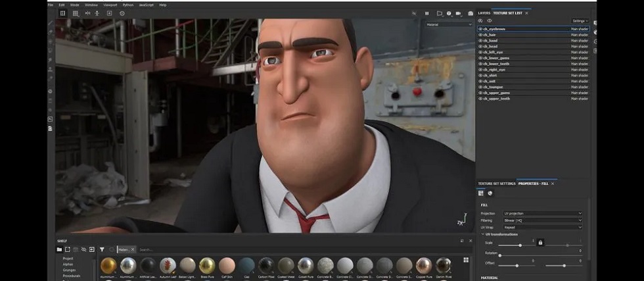Open the Filtering dropdown

tap(542, 220)
